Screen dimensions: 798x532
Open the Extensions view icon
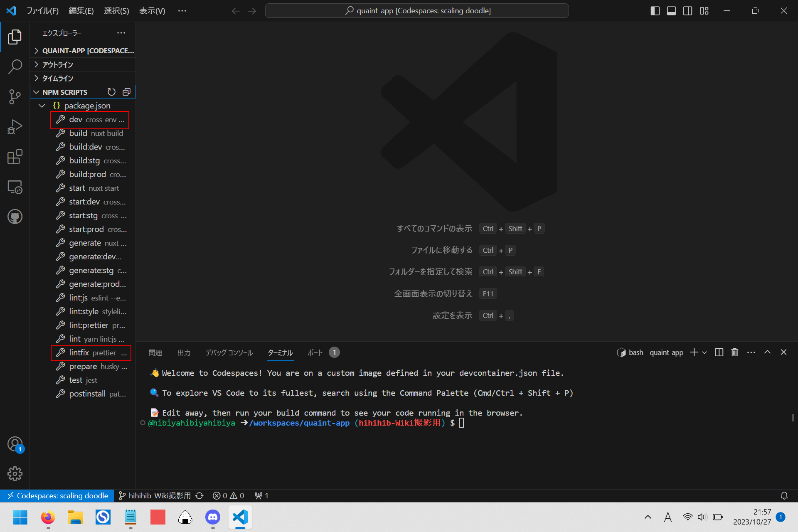coord(15,157)
